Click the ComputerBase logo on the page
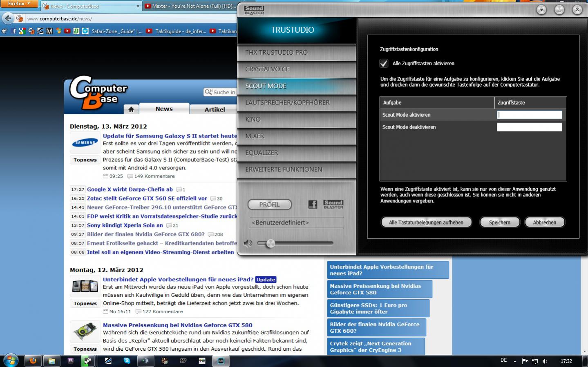588x367 pixels. [98, 93]
